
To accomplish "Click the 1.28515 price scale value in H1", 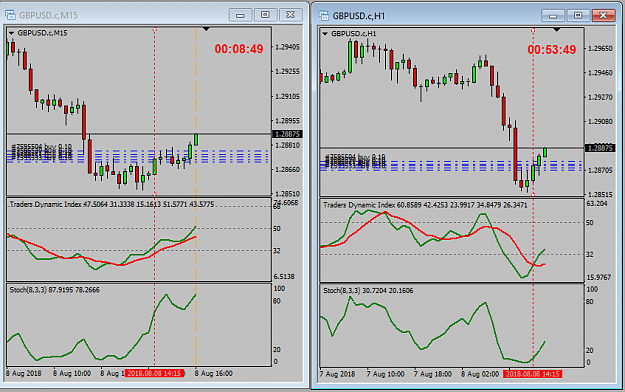I will coord(600,195).
